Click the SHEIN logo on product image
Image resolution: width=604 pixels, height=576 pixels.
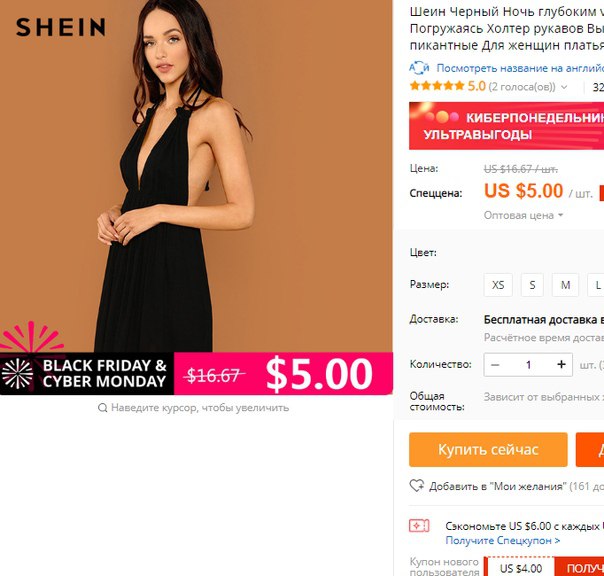(60, 27)
